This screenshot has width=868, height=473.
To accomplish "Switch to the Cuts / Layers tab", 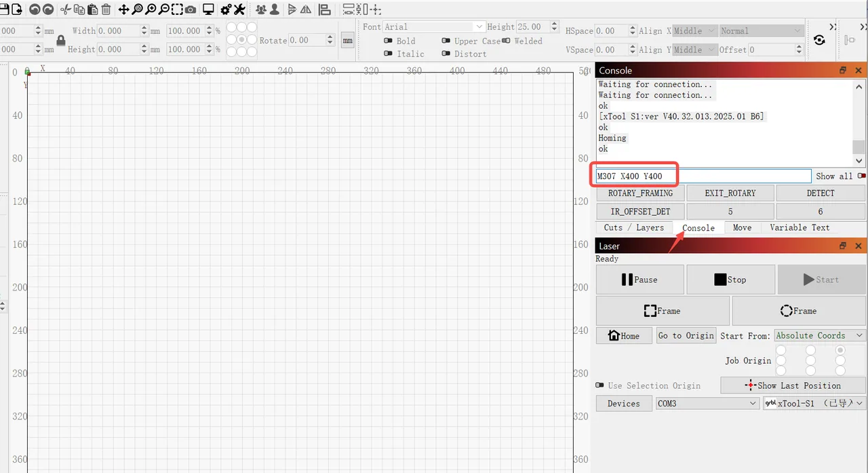I will tap(634, 227).
